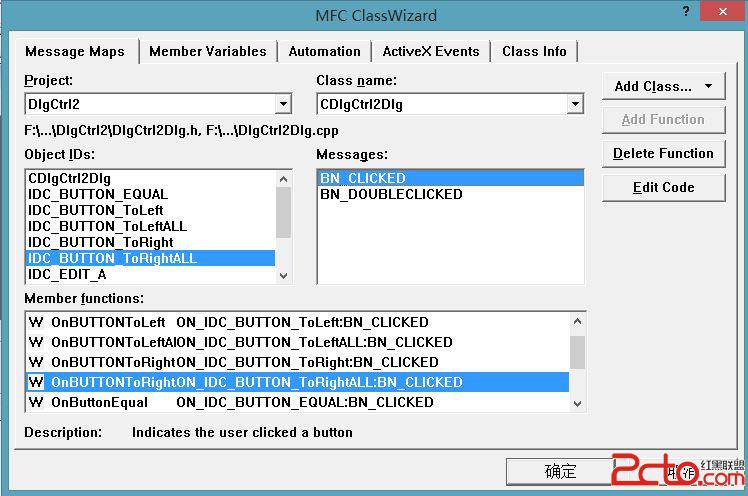
Task: Click W icon beside OnBUTTONToLeft
Action: click(36, 322)
